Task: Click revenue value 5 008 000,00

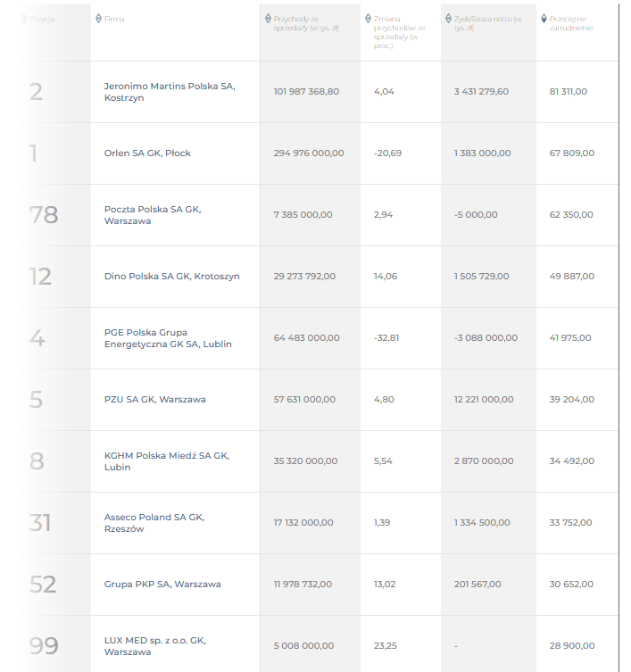Action: 303,646
